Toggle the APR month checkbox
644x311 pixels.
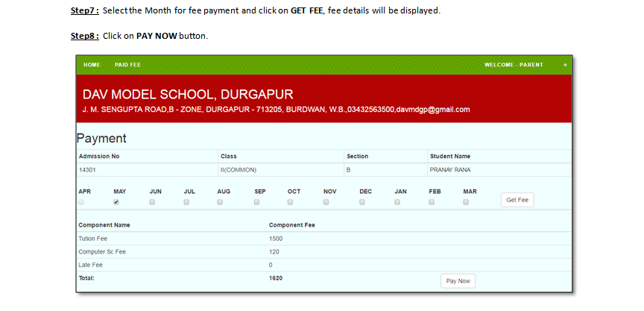pos(81,202)
